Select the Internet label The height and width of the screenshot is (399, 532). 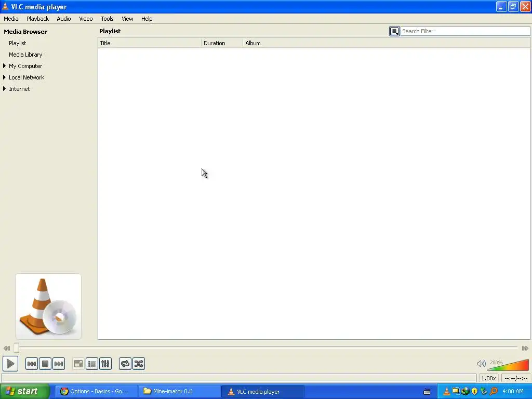coord(19,89)
